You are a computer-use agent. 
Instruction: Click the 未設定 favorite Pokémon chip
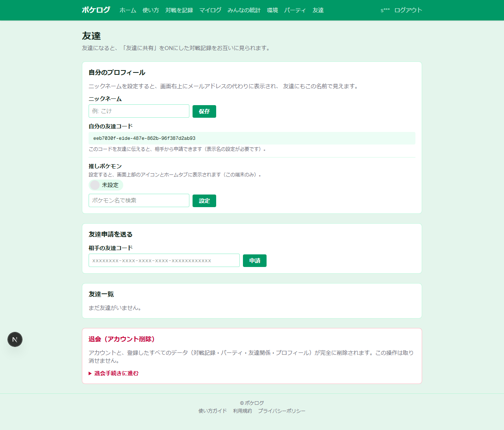106,185
